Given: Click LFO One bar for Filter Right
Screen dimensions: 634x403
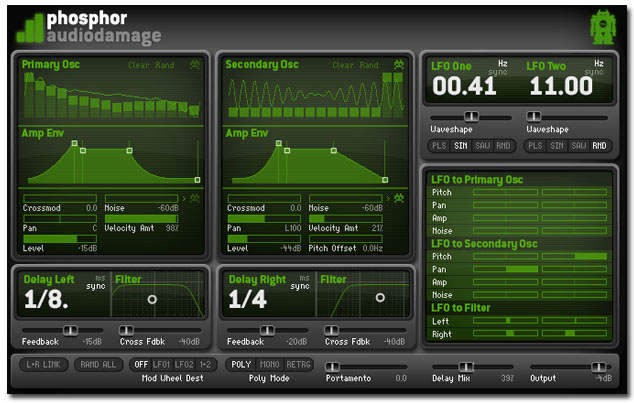Looking at the screenshot, I should pyautogui.click(x=505, y=333).
